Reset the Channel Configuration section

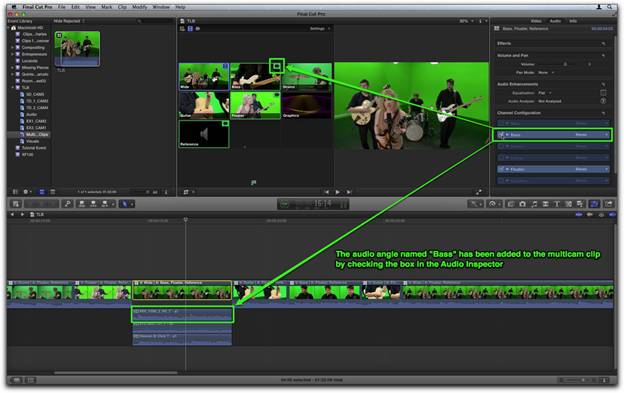click(x=603, y=113)
